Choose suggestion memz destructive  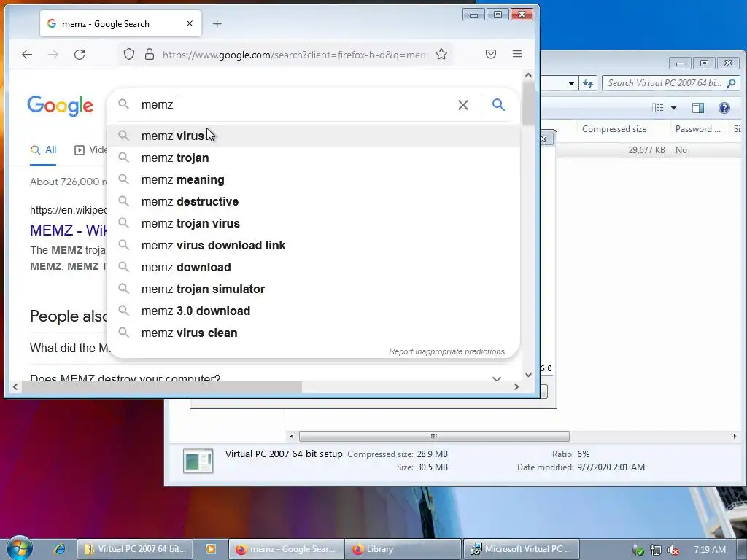[314, 201]
